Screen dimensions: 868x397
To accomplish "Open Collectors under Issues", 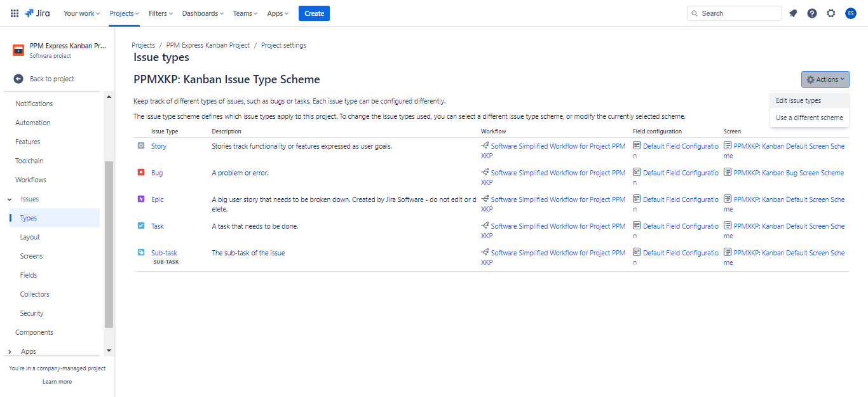I will [35, 294].
